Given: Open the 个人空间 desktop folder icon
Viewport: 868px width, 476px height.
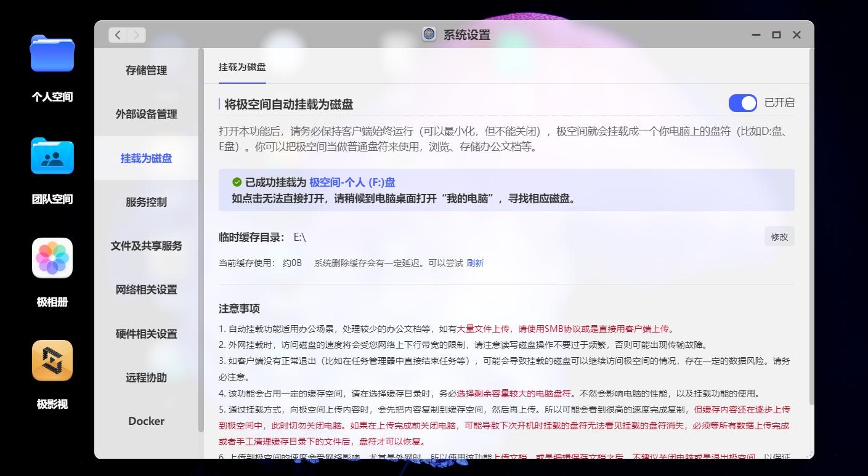Looking at the screenshot, I should [52, 54].
